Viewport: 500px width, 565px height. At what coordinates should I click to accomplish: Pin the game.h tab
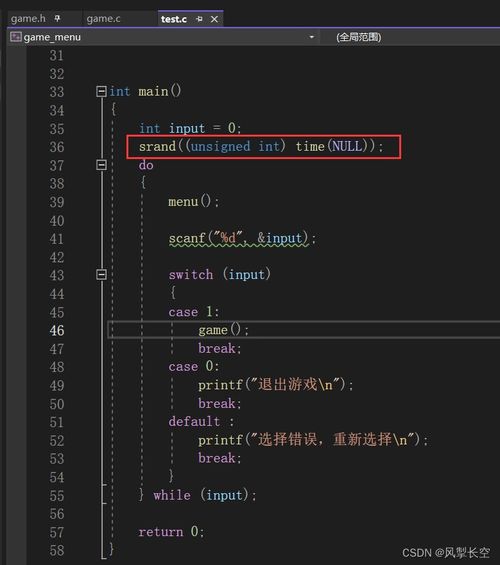[58, 18]
